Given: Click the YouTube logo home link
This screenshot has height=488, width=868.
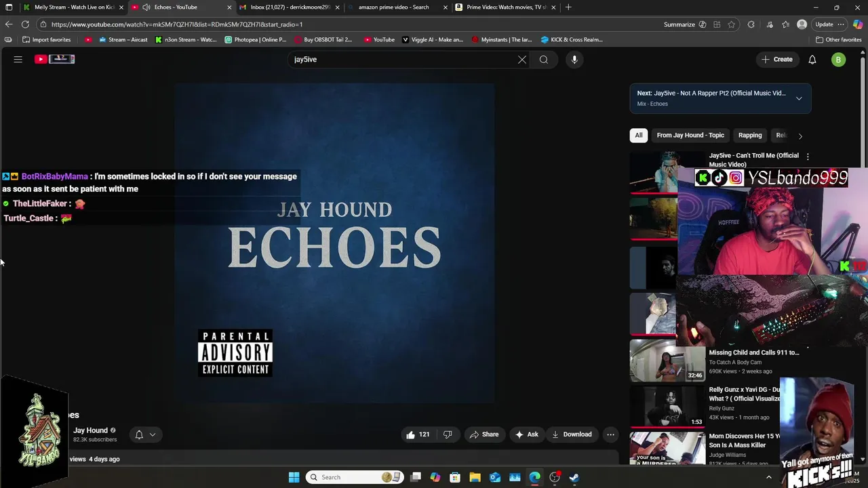Looking at the screenshot, I should pos(54,59).
